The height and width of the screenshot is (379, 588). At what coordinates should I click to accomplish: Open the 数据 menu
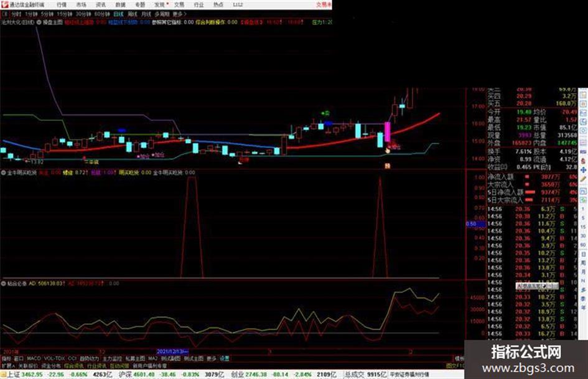[120, 4]
